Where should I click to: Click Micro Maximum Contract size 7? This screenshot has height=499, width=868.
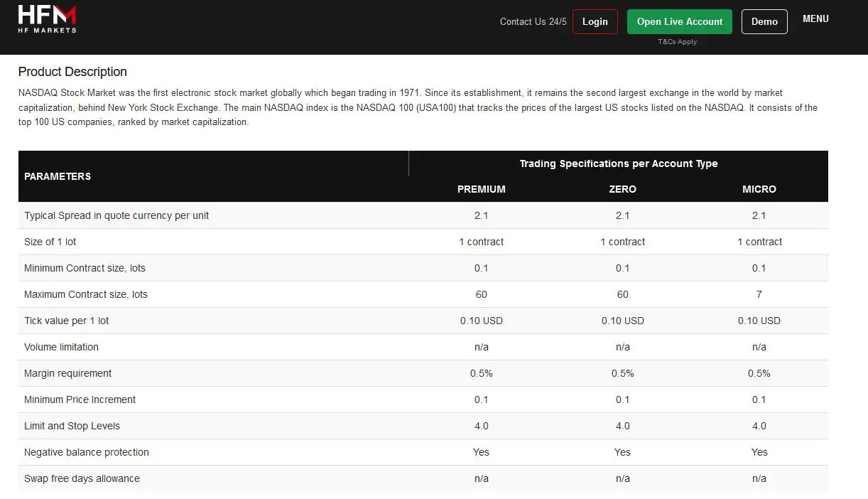pos(759,294)
